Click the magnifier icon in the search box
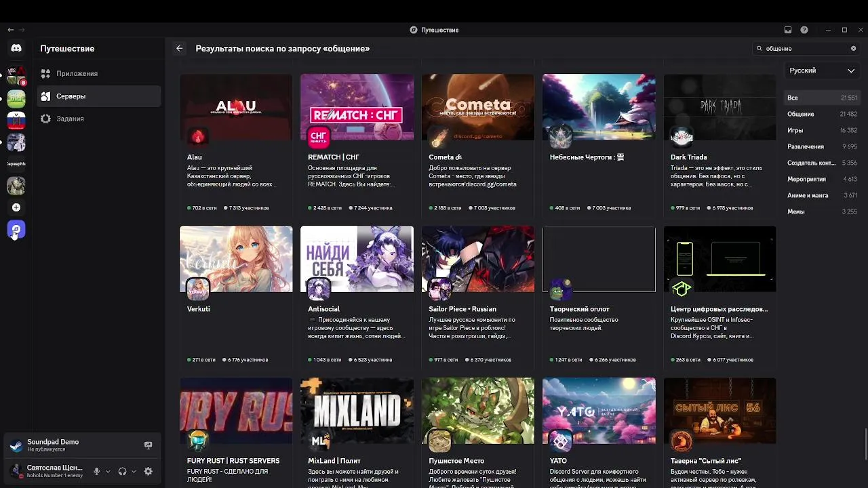The height and width of the screenshot is (488, 868). coord(759,48)
